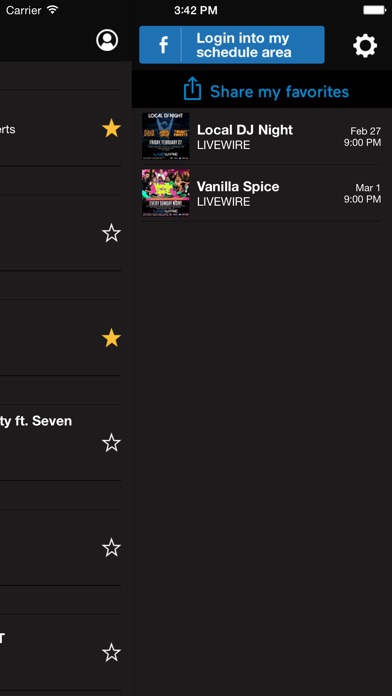
Task: Open the Vanilla Spice poster thumbnail
Action: pyautogui.click(x=166, y=193)
